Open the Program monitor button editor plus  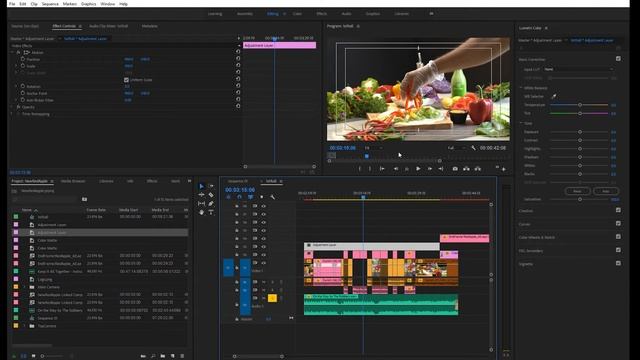(x=504, y=169)
